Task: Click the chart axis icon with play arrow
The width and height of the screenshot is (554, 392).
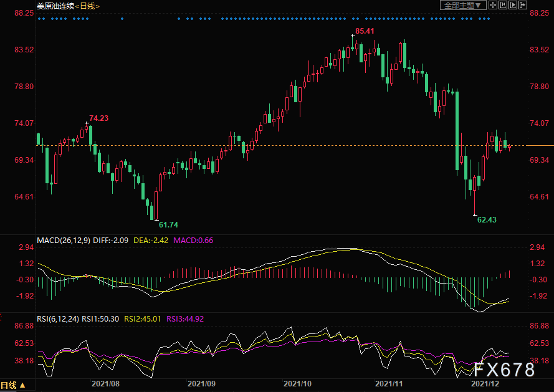Action: [x=513, y=5]
